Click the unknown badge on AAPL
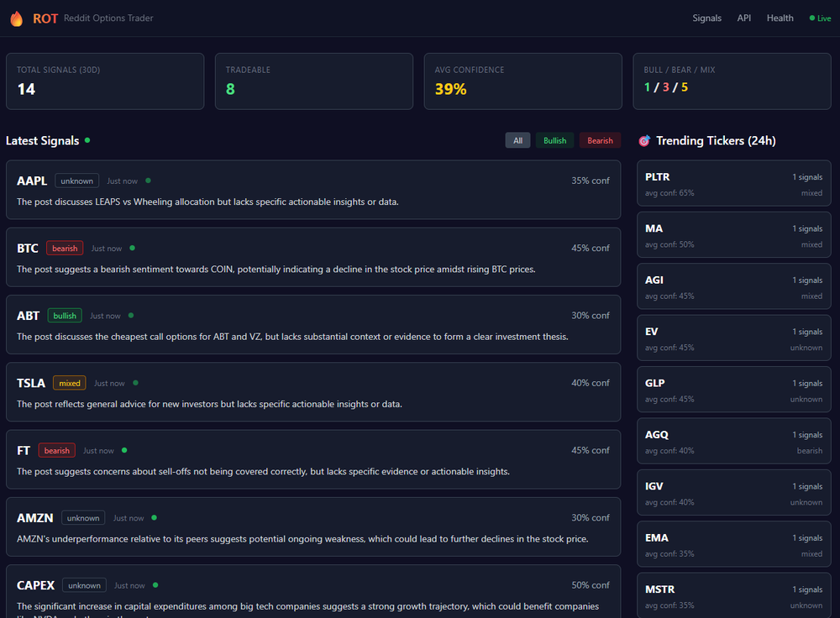The height and width of the screenshot is (618, 840). click(x=76, y=181)
